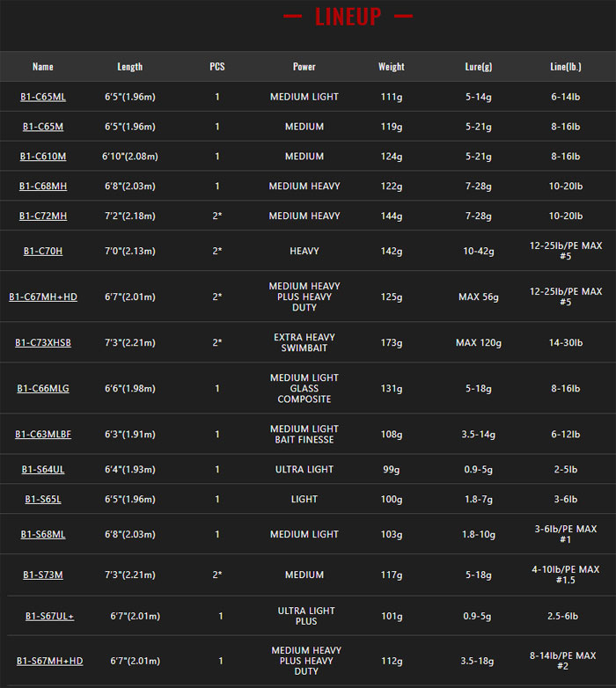Open the B1-C70H rod link
The width and height of the screenshot is (616, 688).
[x=43, y=252]
